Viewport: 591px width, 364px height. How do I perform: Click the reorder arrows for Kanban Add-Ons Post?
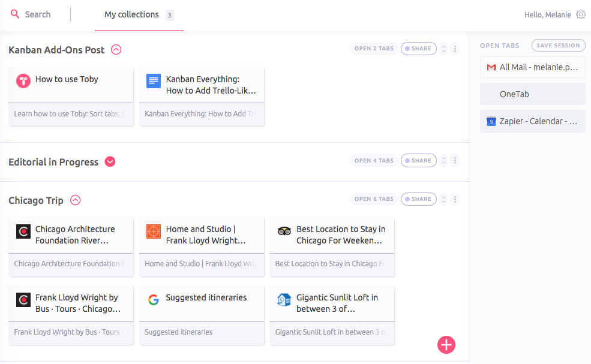pos(443,49)
